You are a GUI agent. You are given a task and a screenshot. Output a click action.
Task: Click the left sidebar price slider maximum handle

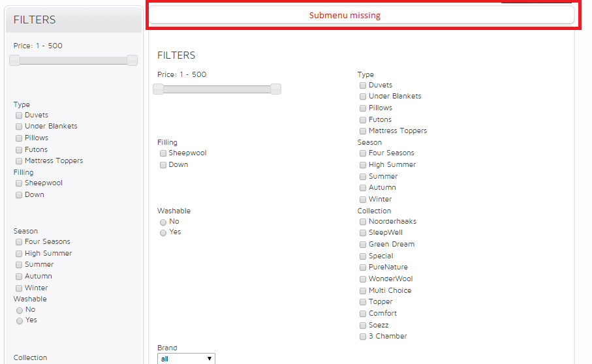click(x=132, y=61)
